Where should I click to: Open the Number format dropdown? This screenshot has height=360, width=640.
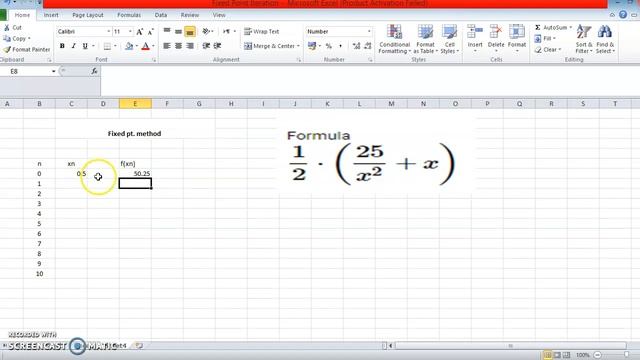[369, 31]
